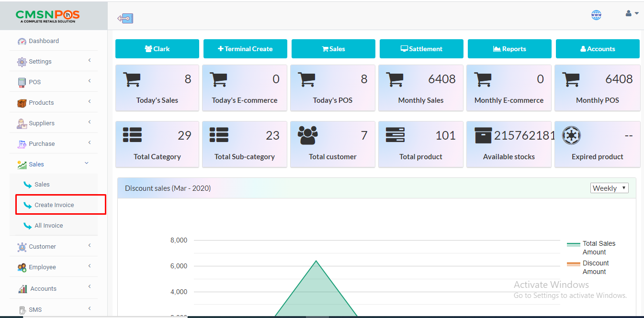Expand the SMS menu chevron
Viewport: 644px width, 318px height.
[90, 308]
